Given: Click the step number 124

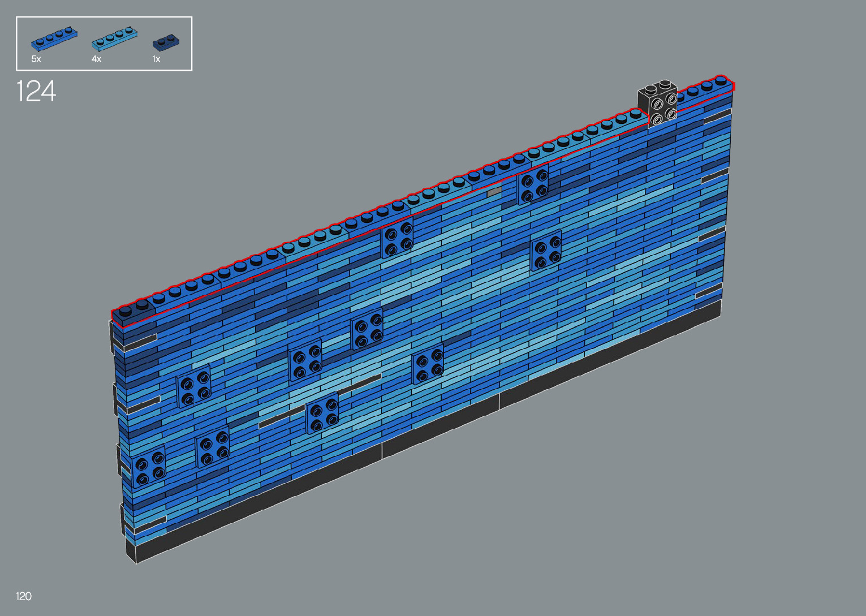Looking at the screenshot, I should tap(36, 91).
